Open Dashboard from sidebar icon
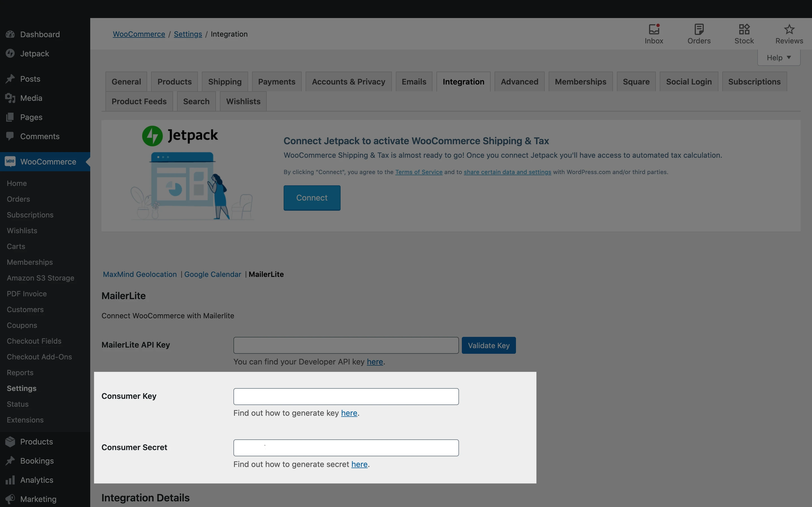 tap(10, 34)
